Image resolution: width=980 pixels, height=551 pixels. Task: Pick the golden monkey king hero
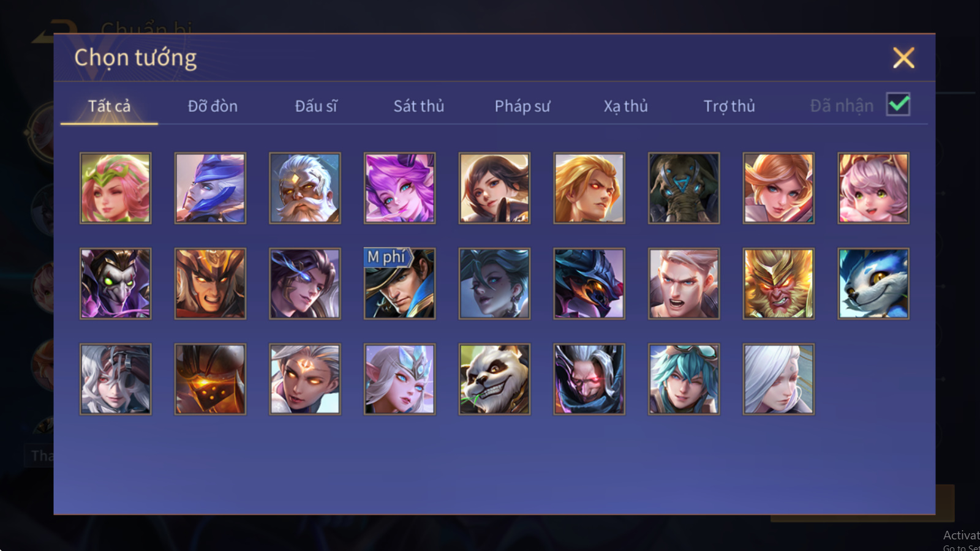tap(778, 283)
